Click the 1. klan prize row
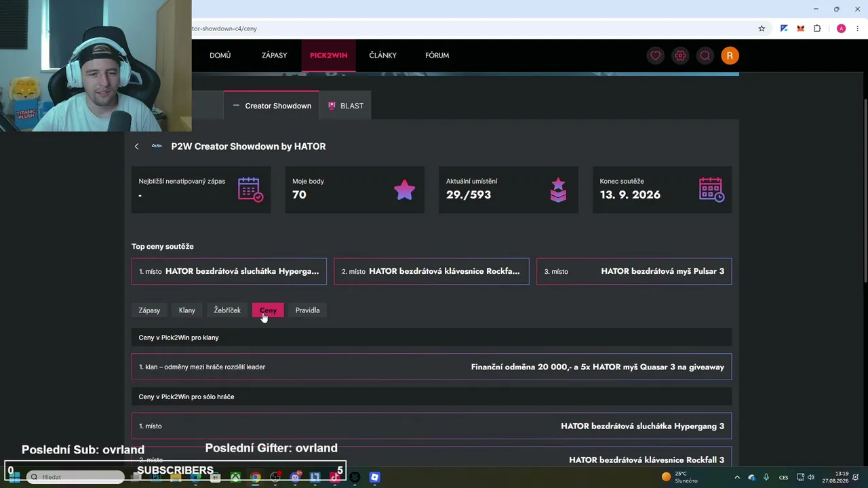The height and width of the screenshot is (488, 868). point(431,367)
